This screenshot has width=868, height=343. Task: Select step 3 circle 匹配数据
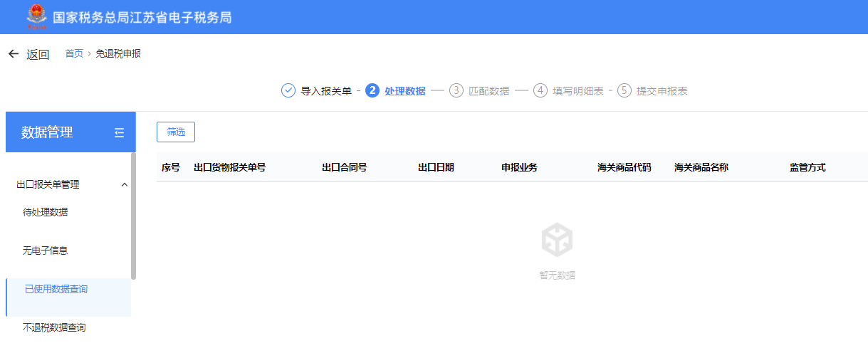tap(456, 90)
